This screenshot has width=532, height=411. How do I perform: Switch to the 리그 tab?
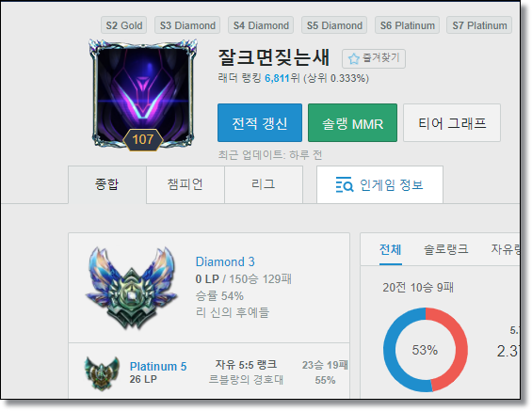coord(264,184)
